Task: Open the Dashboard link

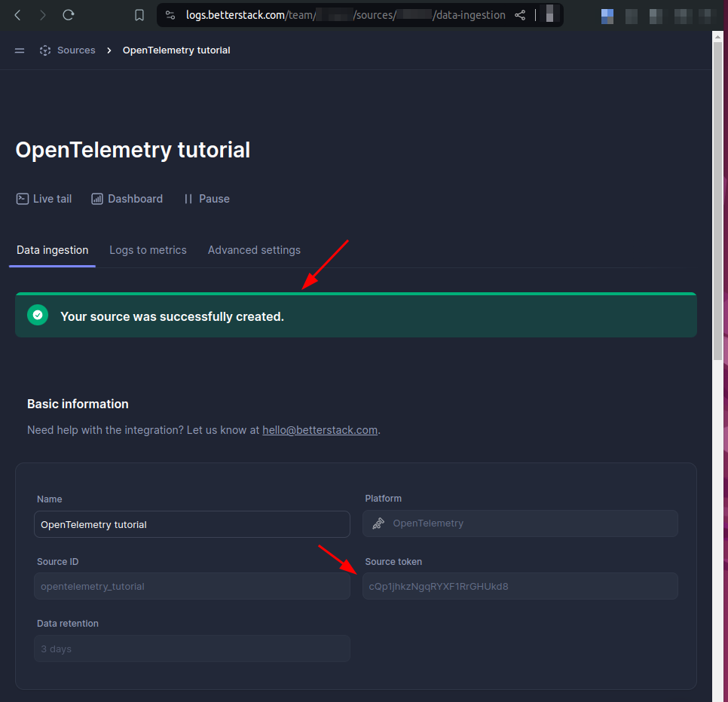Action: point(127,199)
